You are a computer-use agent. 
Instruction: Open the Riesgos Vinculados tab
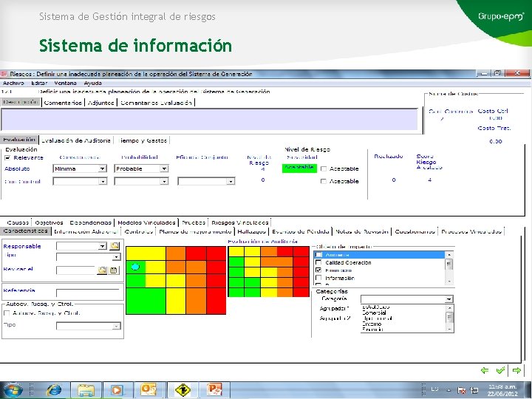[x=240, y=222]
